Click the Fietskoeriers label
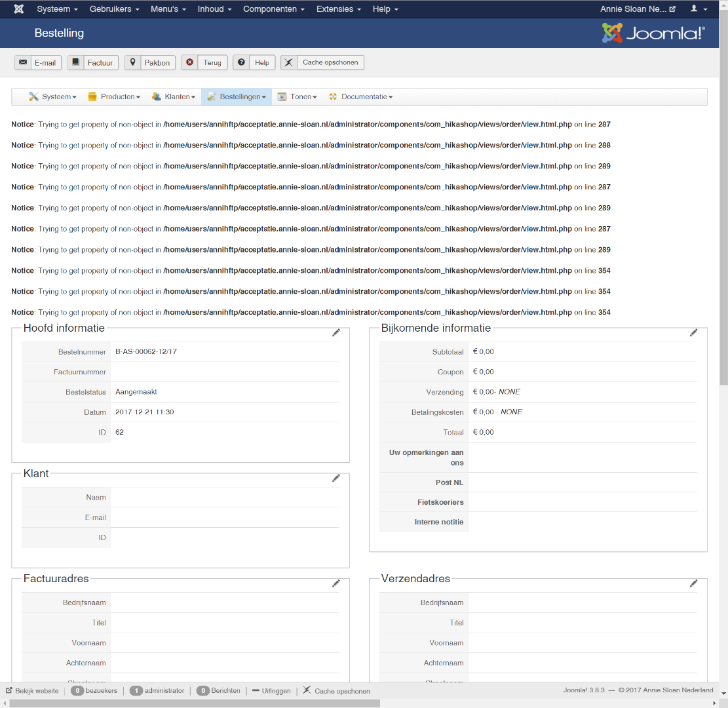Viewport: 728px width, 708px height. point(440,502)
